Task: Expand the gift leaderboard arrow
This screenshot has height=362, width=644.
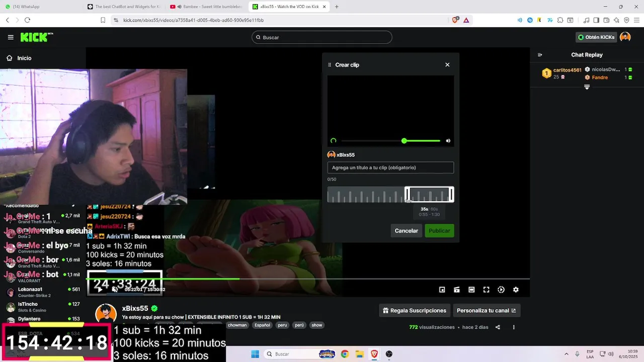Action: [587, 87]
